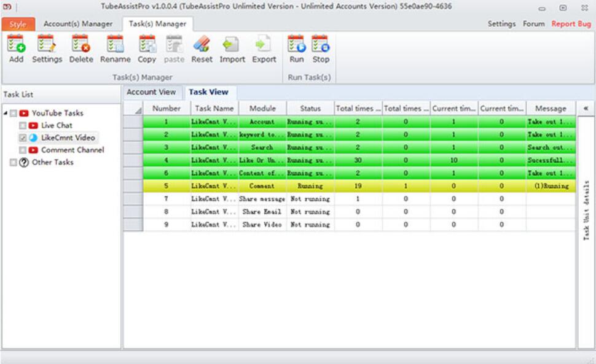Click the Module column header

(262, 109)
